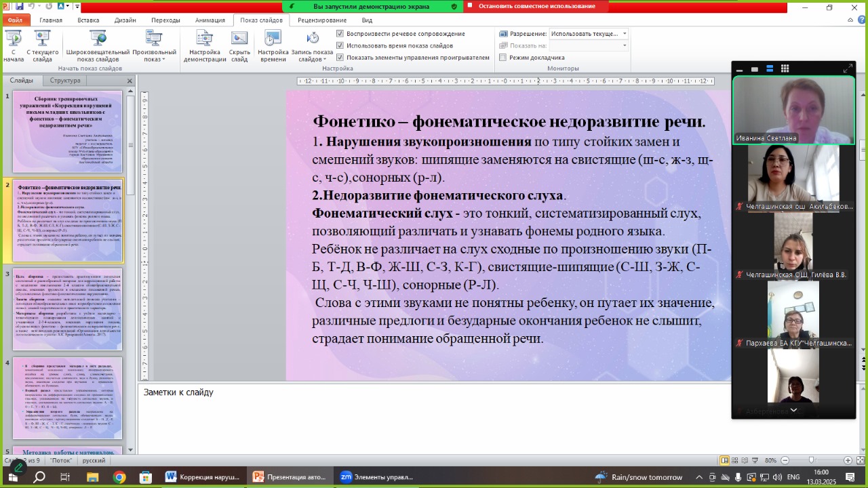Click the Save icon in quick access toolbar
This screenshot has height=488, width=868.
click(x=20, y=7)
